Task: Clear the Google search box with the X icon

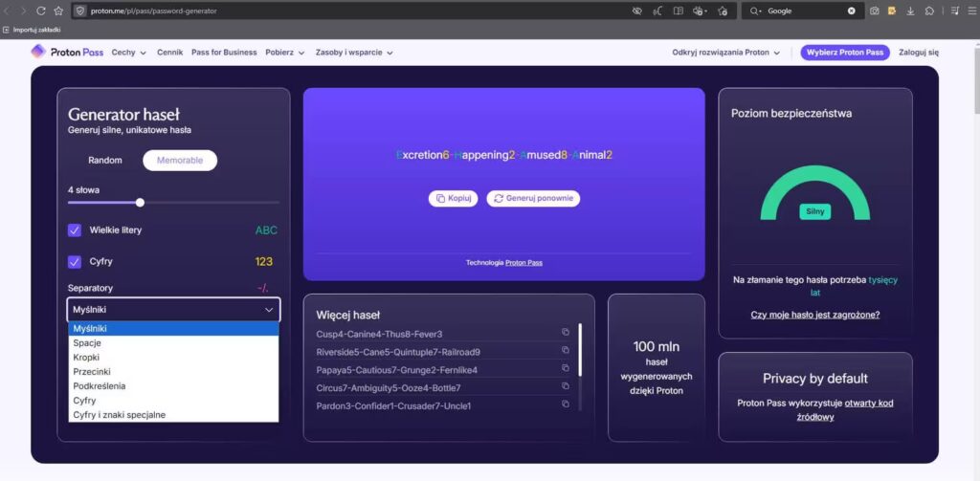Action: (x=851, y=11)
